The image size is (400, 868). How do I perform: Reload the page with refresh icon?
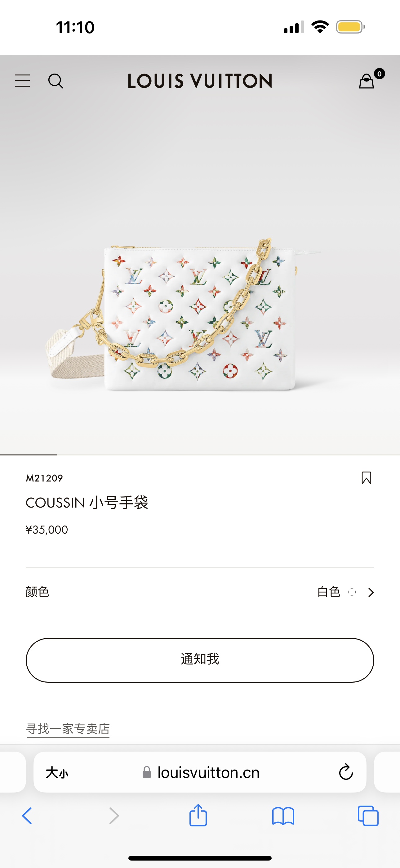pos(346,772)
